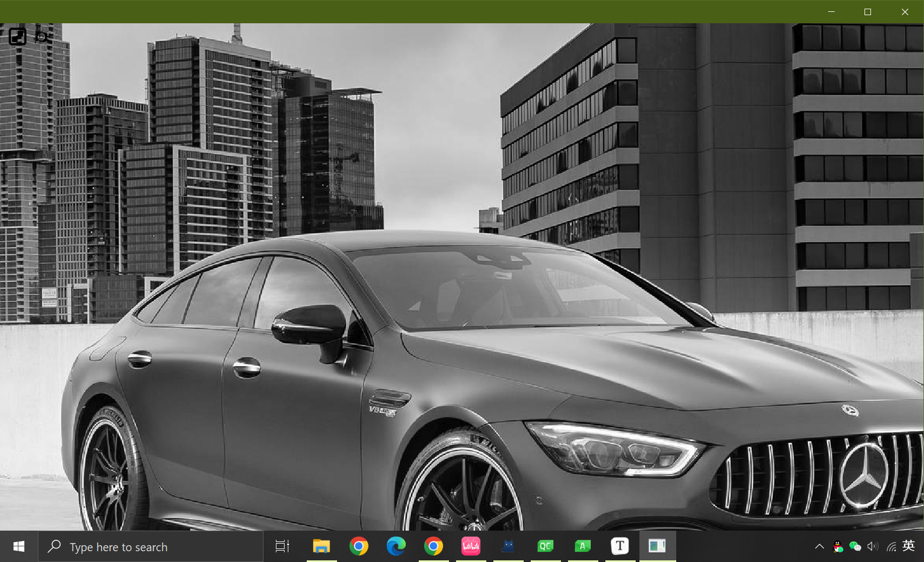Open the Chrome icon left of bilibili

click(x=433, y=547)
